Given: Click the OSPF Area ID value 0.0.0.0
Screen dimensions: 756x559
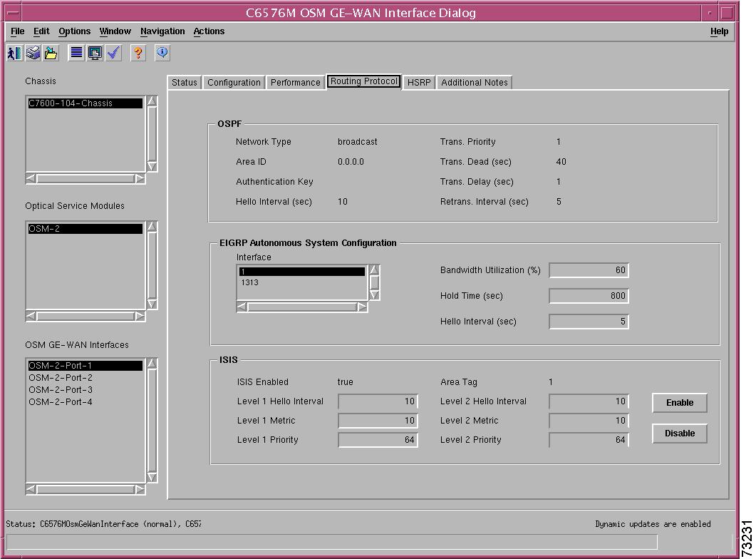Looking at the screenshot, I should [x=351, y=162].
